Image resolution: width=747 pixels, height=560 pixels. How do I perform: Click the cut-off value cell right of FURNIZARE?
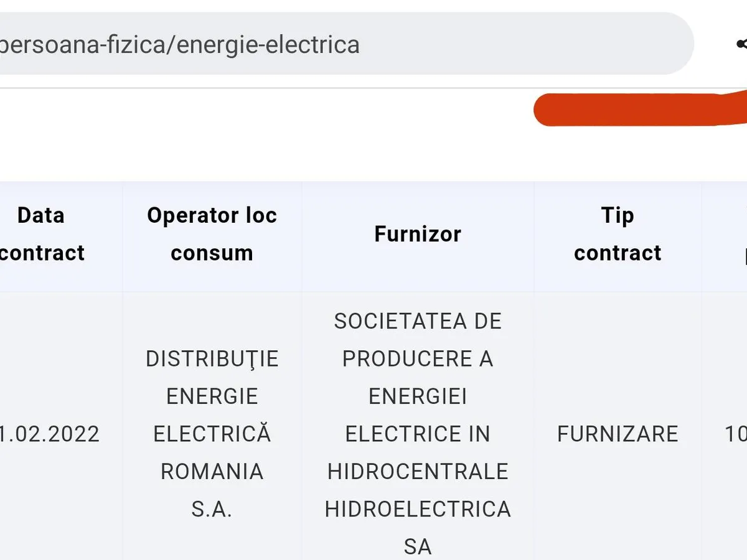tap(736, 434)
